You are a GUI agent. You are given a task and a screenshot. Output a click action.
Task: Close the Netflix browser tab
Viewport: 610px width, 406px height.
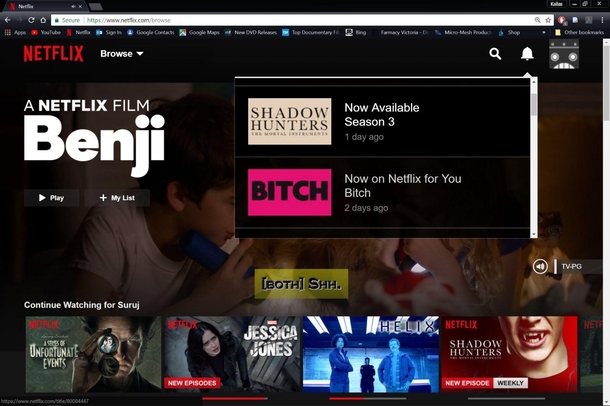click(x=81, y=6)
